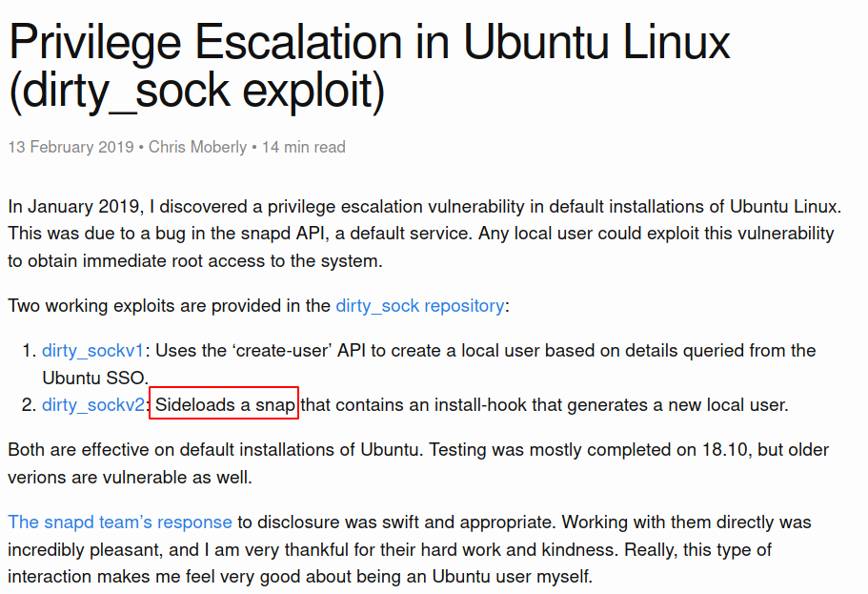Viewport: 868px width, 594px height.
Task: Click the 'install-hook' phrase in item two
Action: click(x=480, y=405)
